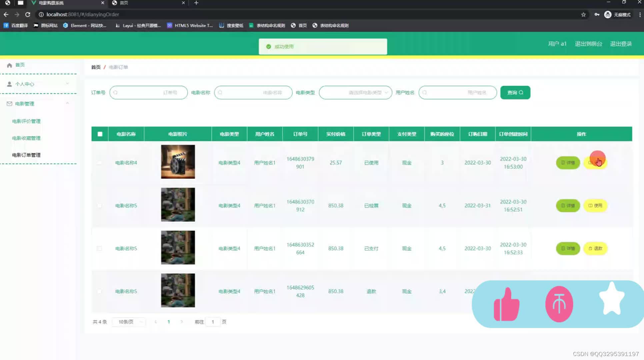The image size is (644, 360).
Task: Click the 使用 button for 电影名称5
Action: coord(595,205)
